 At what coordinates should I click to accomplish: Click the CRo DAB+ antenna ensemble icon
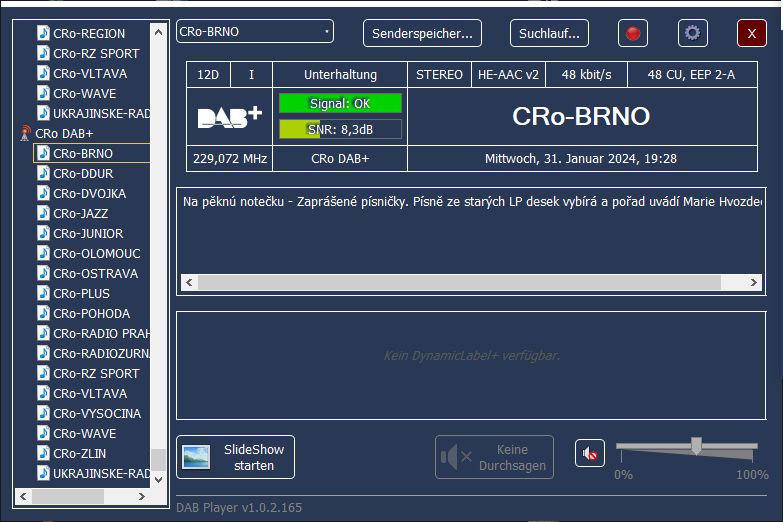coord(25,133)
